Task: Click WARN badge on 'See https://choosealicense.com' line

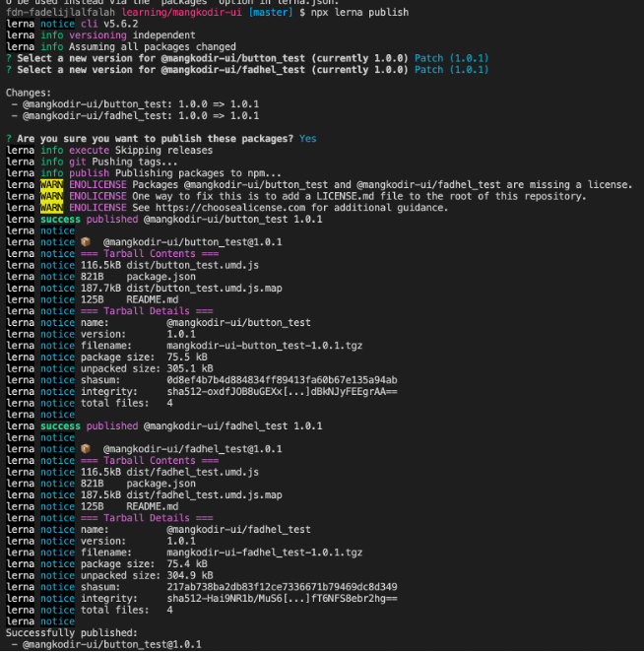Action: 51,208
